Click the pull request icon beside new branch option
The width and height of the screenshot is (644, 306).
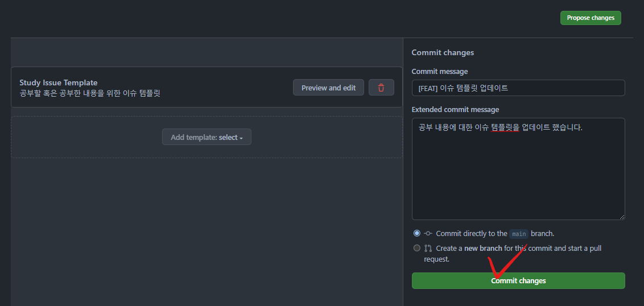click(x=428, y=248)
